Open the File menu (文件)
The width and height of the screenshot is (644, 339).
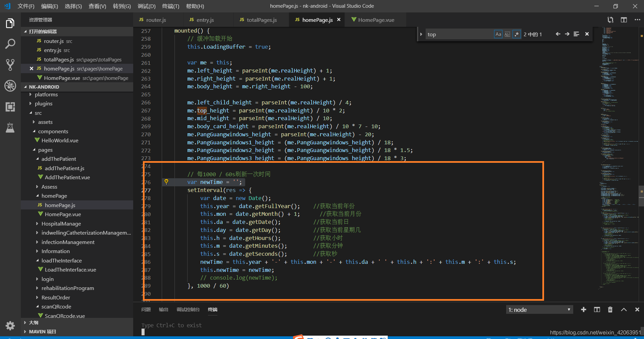26,6
